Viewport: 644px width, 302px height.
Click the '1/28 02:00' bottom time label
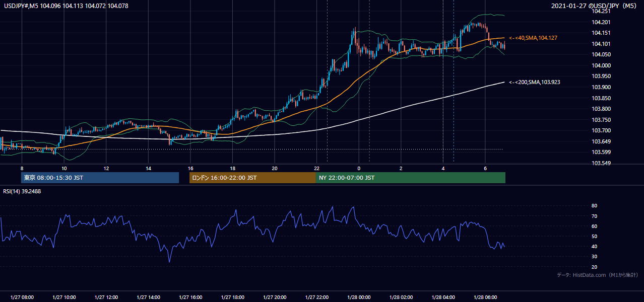[401, 297]
